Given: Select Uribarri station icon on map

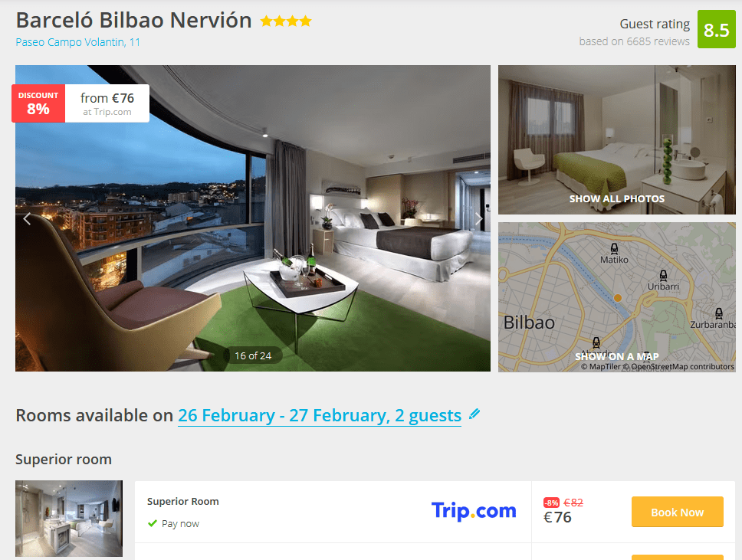Looking at the screenshot, I should (x=663, y=275).
